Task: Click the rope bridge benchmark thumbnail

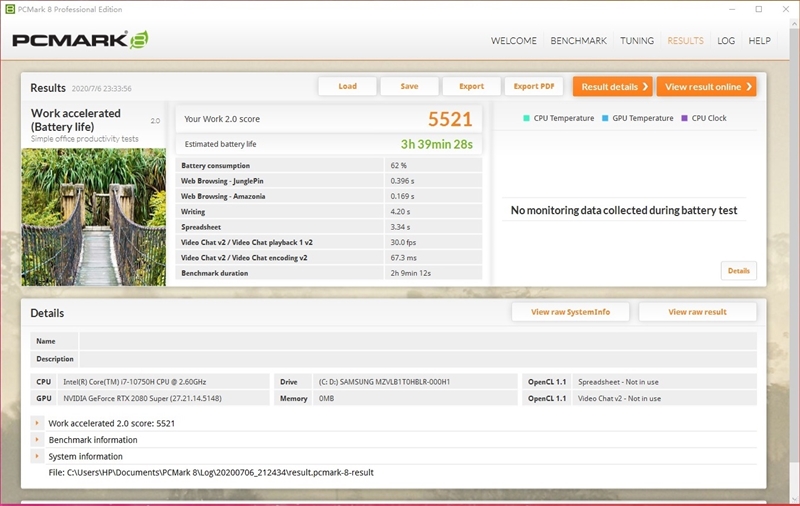Action: tap(94, 217)
